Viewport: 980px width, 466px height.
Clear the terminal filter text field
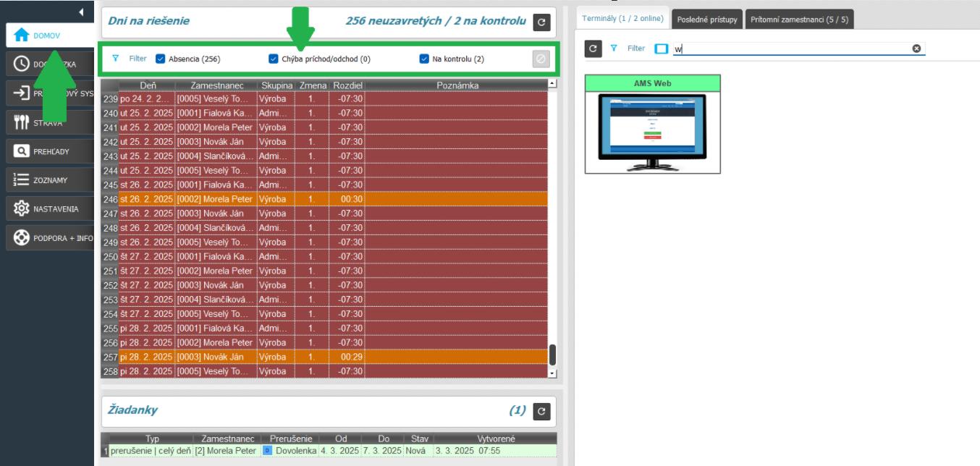coord(916,48)
